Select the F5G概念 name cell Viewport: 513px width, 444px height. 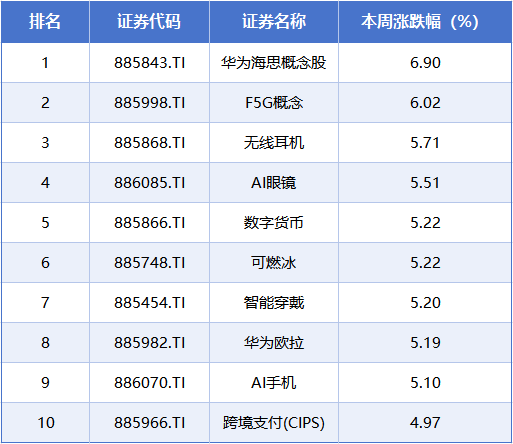(x=274, y=103)
